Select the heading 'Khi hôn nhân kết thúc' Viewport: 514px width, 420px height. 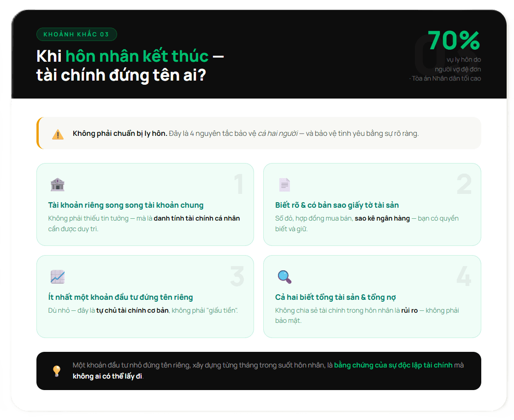(x=130, y=64)
